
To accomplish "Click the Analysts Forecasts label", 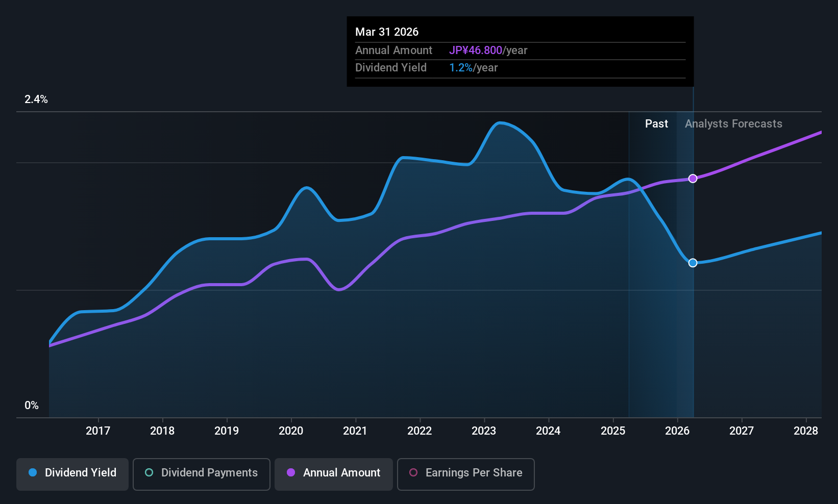I will pyautogui.click(x=733, y=124).
